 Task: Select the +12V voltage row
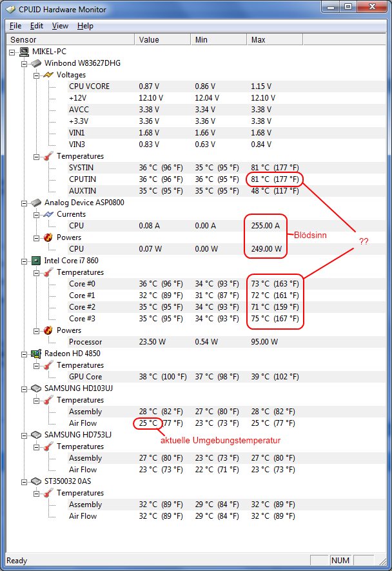(226, 98)
